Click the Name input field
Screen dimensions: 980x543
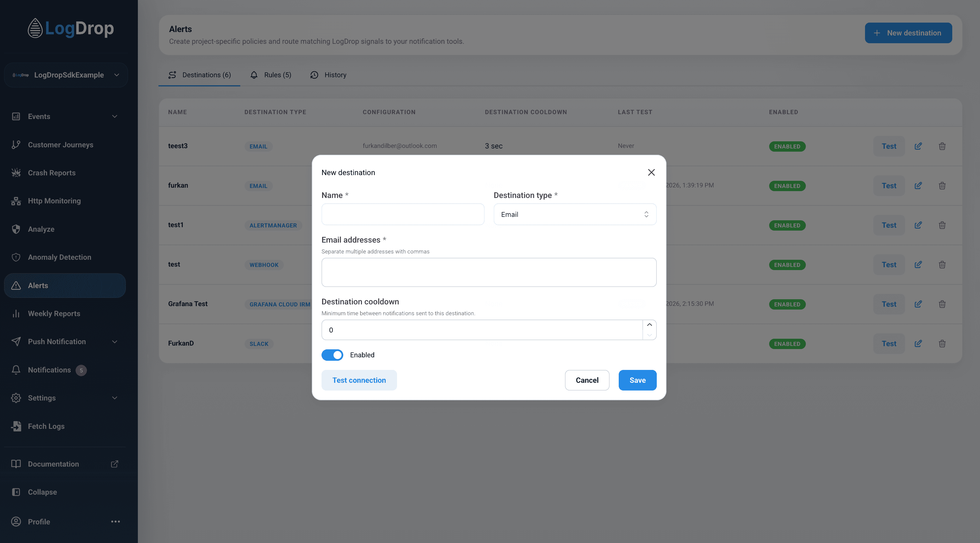pos(402,214)
